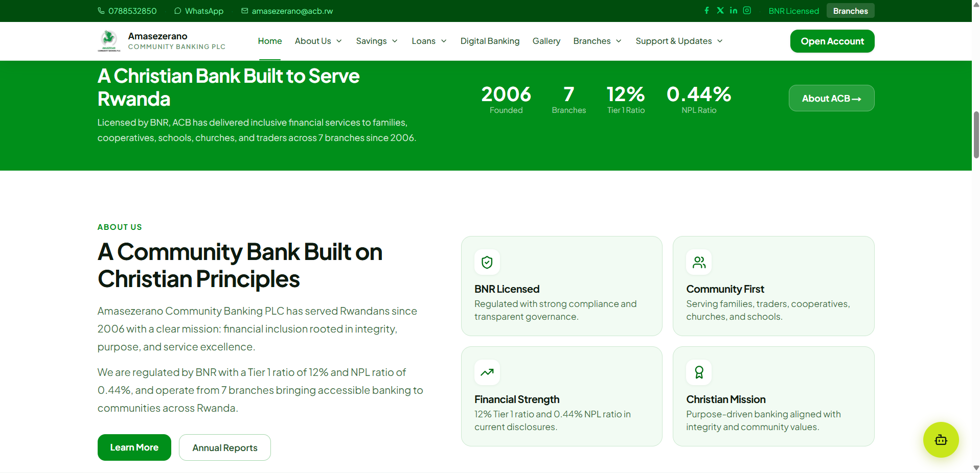Viewport: 980px width, 473px height.
Task: Click the trending arrow icon on Financial Strength card
Action: click(487, 372)
